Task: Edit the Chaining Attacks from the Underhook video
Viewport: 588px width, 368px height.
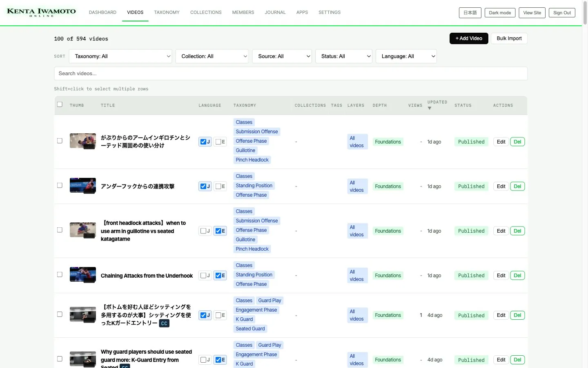Action: click(501, 276)
